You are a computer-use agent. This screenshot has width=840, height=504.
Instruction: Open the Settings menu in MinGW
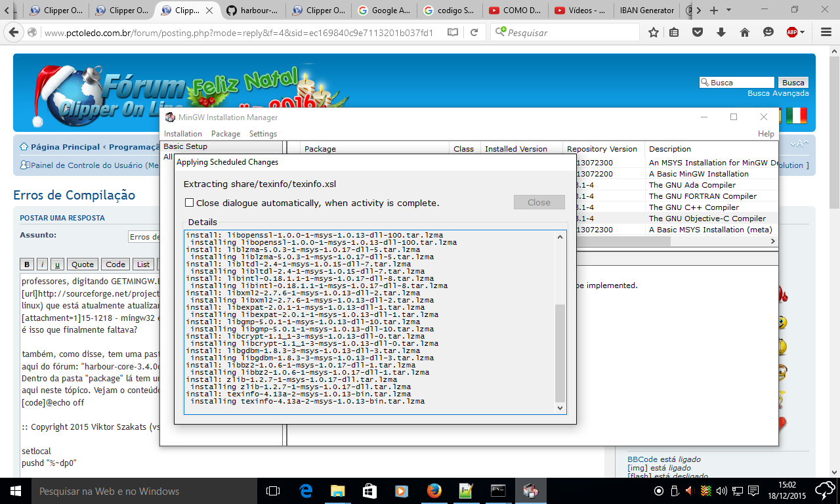point(263,134)
